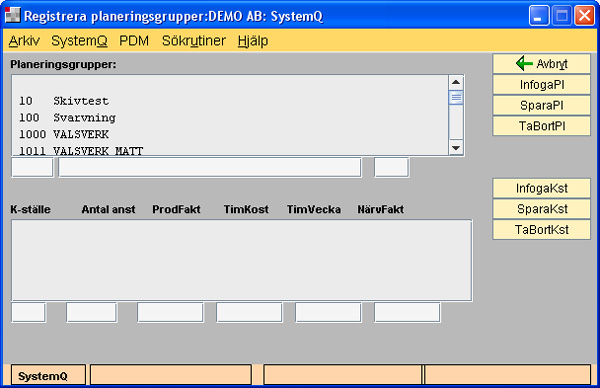Click the small field right of group name field
The image size is (600, 388).
click(391, 168)
